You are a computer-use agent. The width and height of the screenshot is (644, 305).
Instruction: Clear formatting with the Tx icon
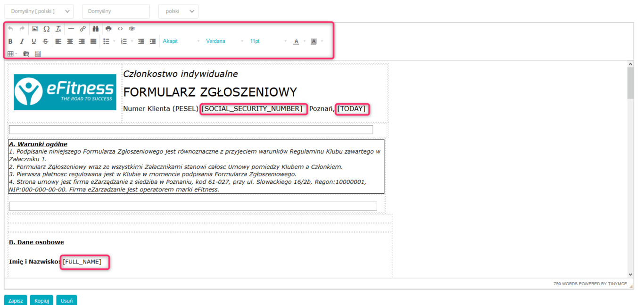(x=58, y=29)
